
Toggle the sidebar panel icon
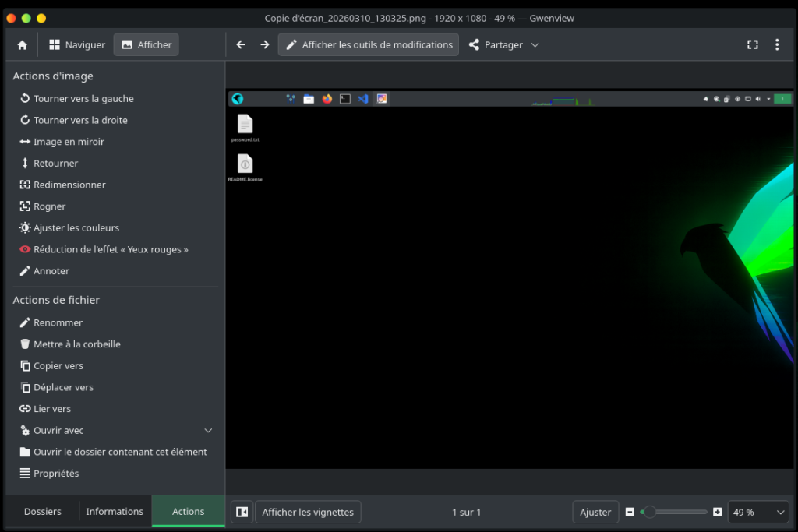click(x=242, y=512)
